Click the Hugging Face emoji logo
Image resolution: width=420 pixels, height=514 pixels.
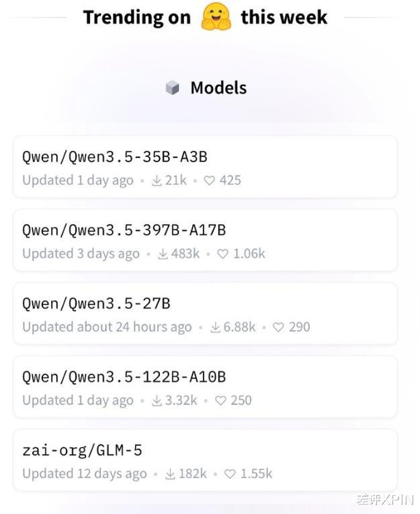(x=216, y=16)
